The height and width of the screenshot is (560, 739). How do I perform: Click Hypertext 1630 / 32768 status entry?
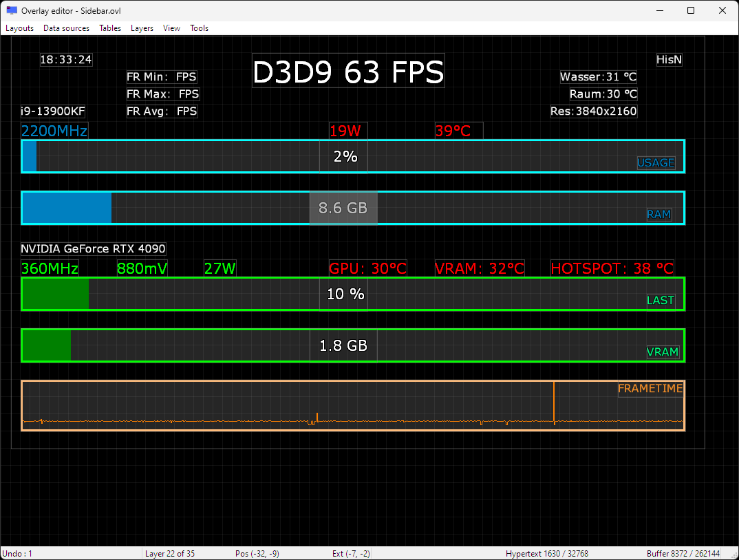point(547,553)
